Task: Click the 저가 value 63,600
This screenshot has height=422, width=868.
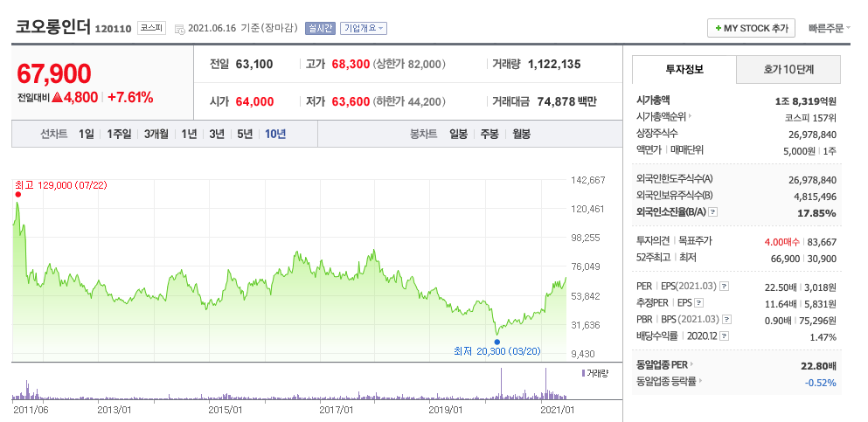Action: [x=351, y=101]
